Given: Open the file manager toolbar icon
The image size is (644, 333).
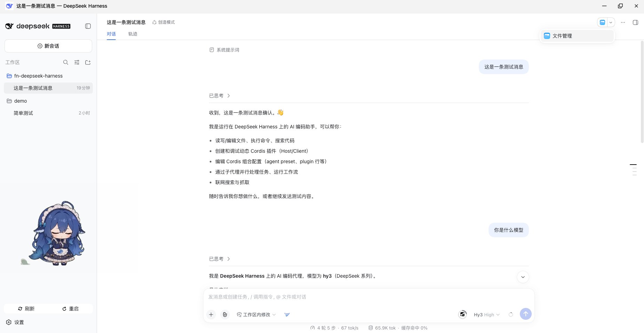Looking at the screenshot, I should click(602, 22).
